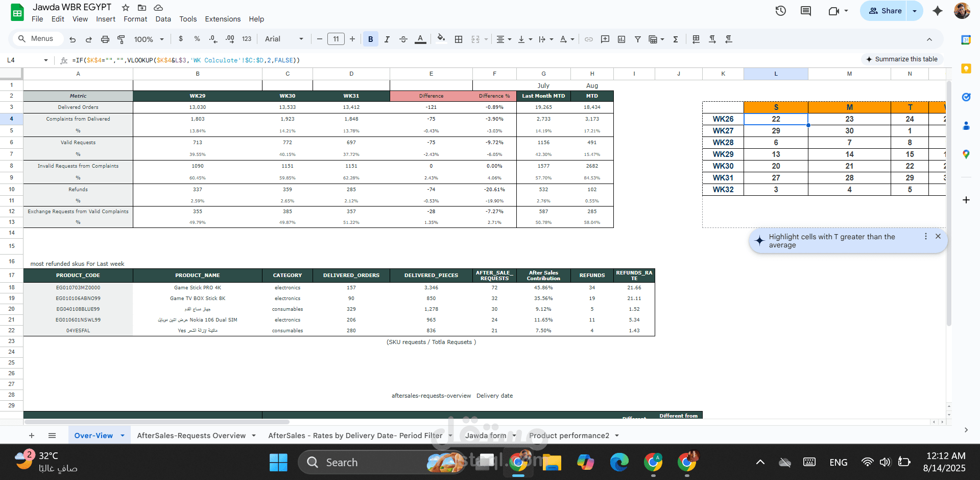Image resolution: width=980 pixels, height=480 pixels.
Task: Add a new sheet with plus
Action: tap(32, 436)
